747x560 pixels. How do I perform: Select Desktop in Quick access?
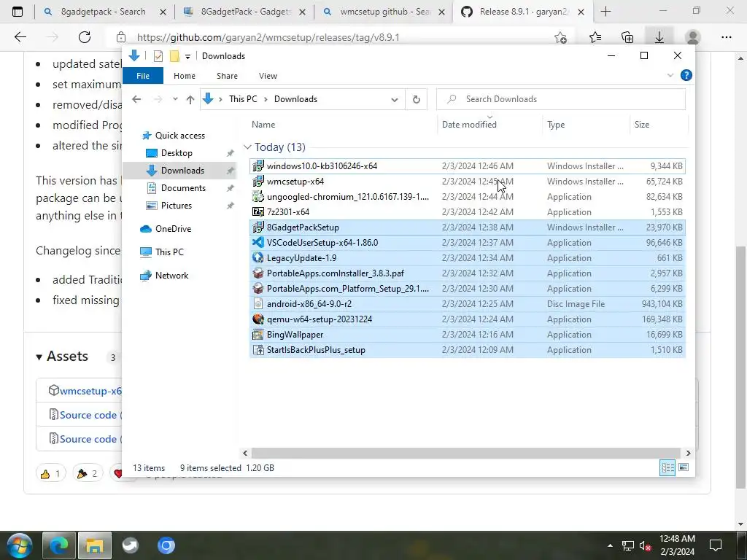point(177,153)
